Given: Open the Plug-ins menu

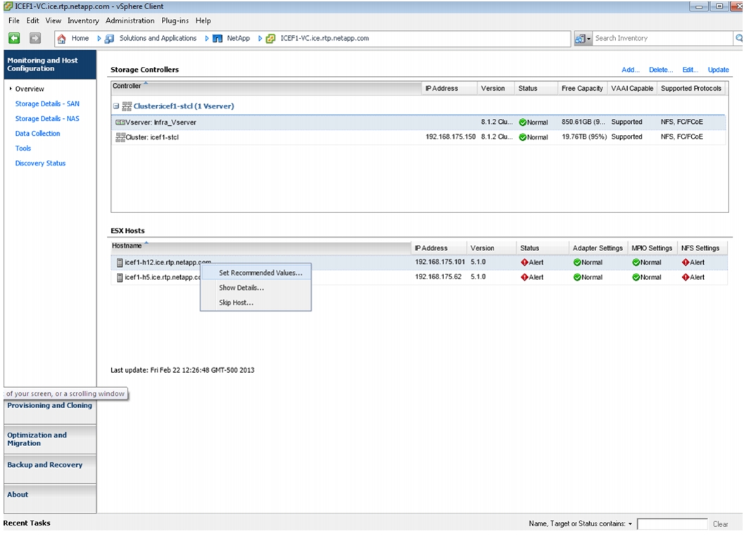Looking at the screenshot, I should tap(175, 21).
